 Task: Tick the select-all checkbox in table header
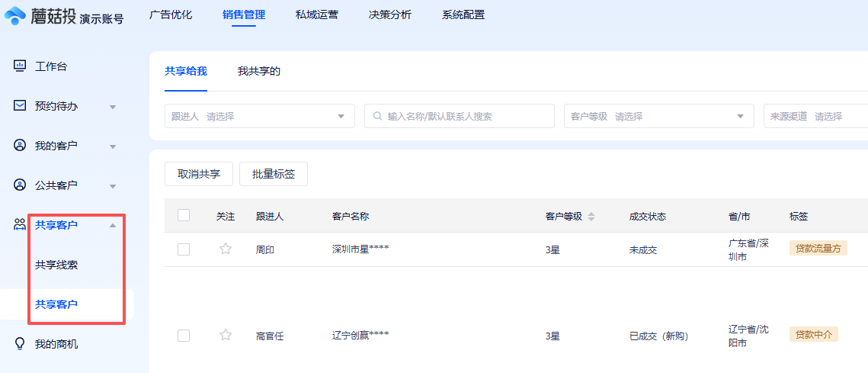(x=184, y=215)
